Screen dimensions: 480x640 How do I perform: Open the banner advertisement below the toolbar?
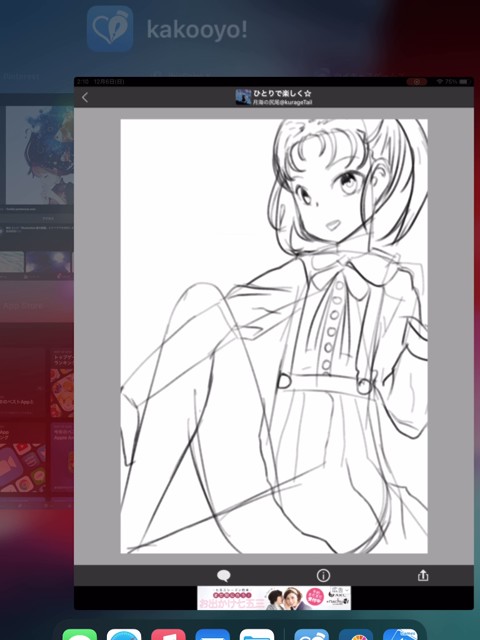(x=274, y=598)
